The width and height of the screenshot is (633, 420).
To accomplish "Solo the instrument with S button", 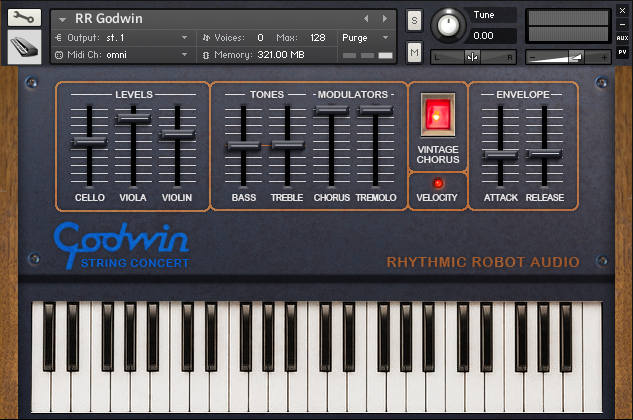I will coord(414,20).
